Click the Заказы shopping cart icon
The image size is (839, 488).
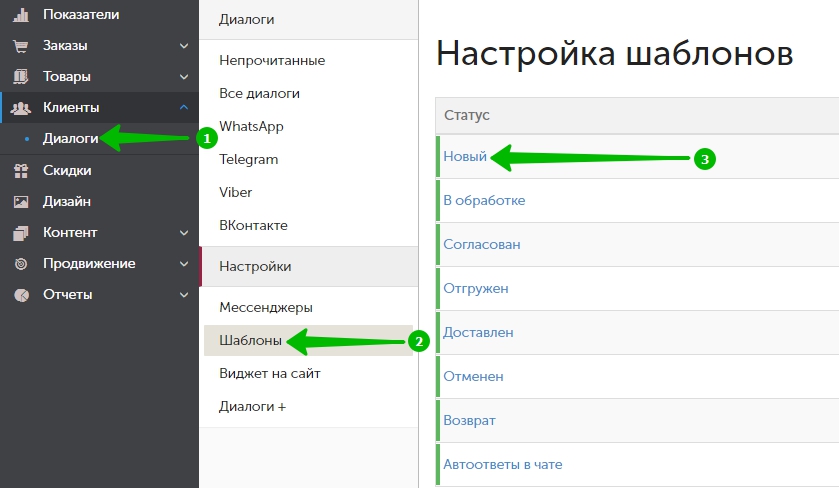click(20, 46)
